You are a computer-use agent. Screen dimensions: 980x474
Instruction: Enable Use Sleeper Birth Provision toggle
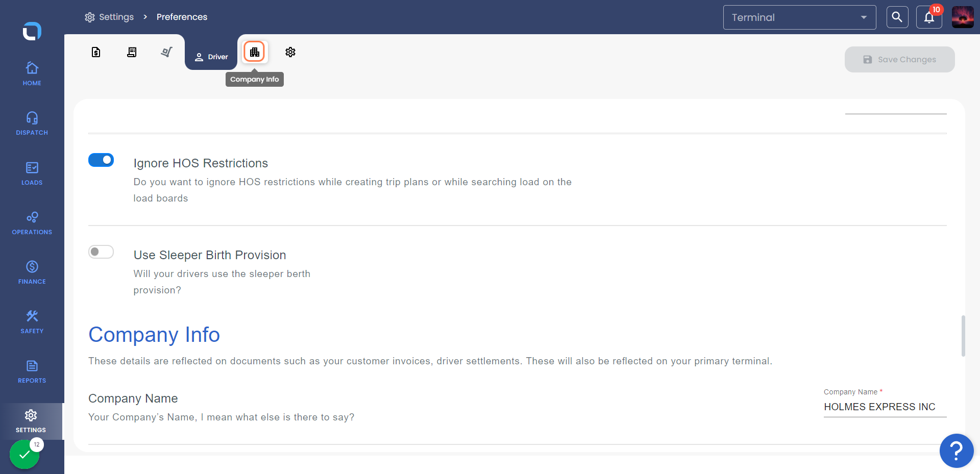click(x=101, y=252)
